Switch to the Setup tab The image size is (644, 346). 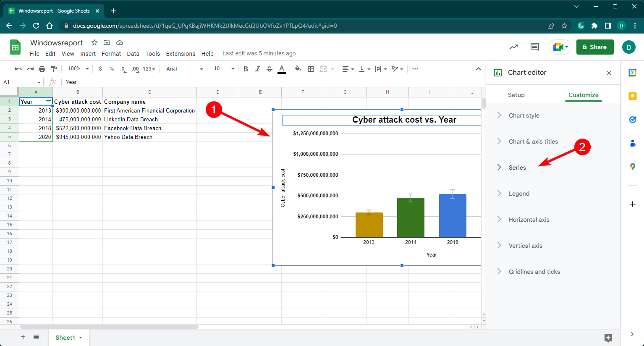pyautogui.click(x=516, y=95)
